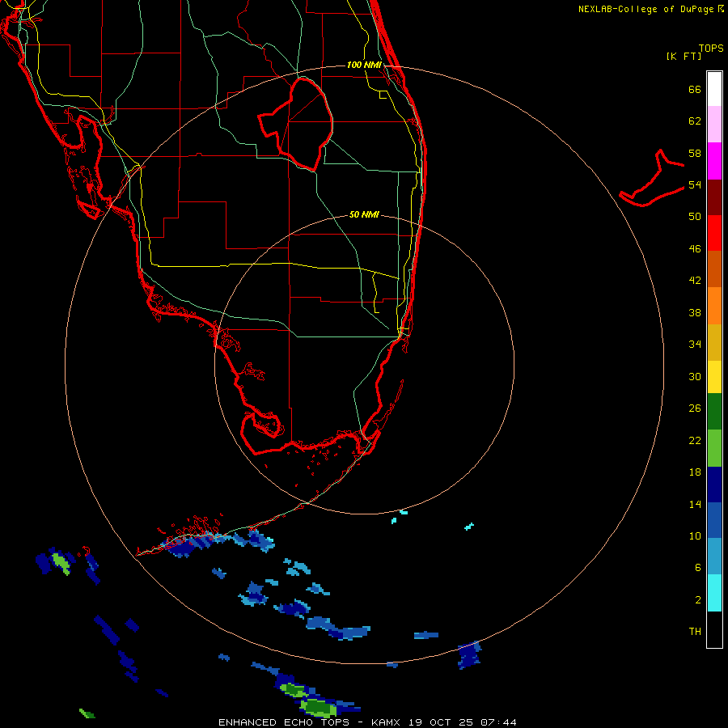Click the yellow 34 kft legend swatch
The height and width of the screenshot is (728, 728).
click(x=714, y=376)
